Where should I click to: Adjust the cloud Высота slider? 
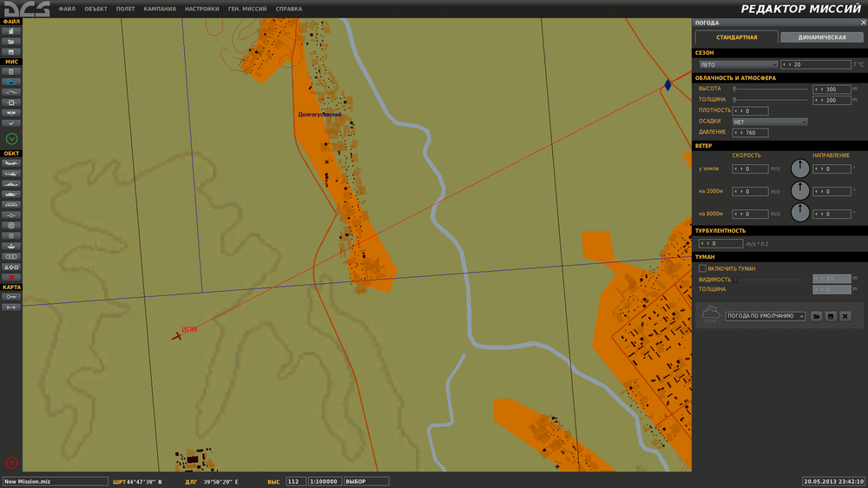[771, 89]
